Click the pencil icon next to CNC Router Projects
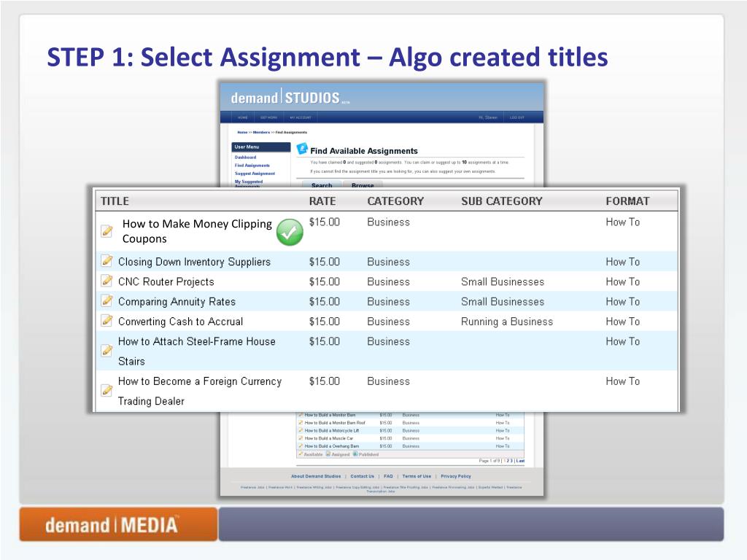The width and height of the screenshot is (747, 560). tap(107, 281)
